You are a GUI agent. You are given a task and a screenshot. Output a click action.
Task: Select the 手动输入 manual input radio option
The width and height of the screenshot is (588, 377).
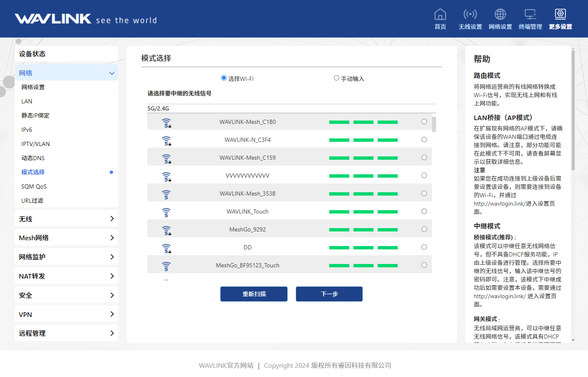click(336, 78)
